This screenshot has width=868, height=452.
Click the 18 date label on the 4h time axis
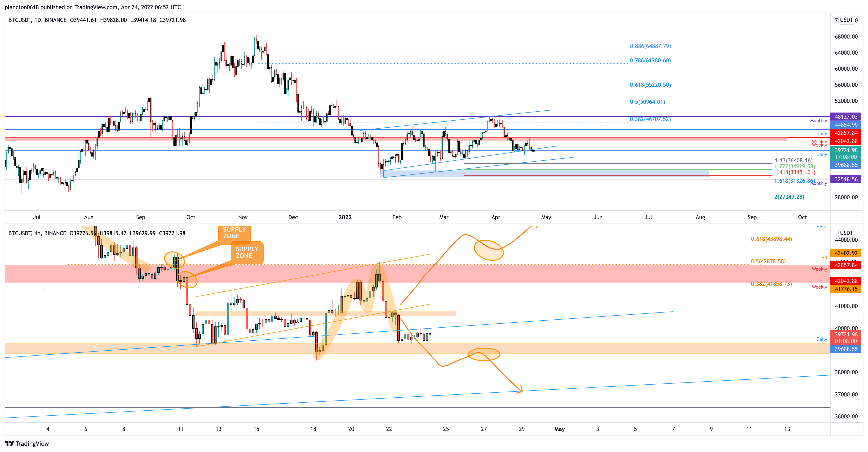point(313,429)
